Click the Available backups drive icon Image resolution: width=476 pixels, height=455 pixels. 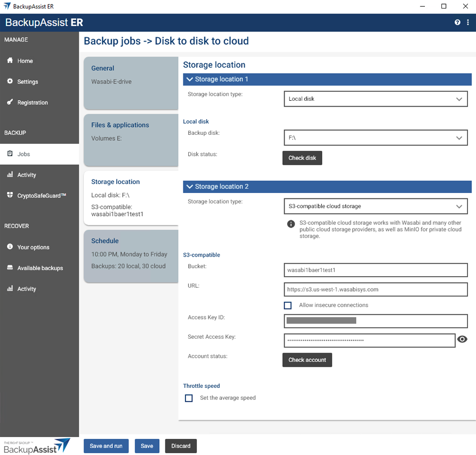[10, 268]
